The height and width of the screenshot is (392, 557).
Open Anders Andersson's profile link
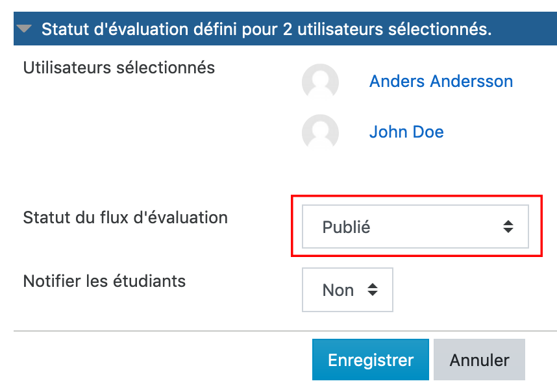click(x=441, y=82)
